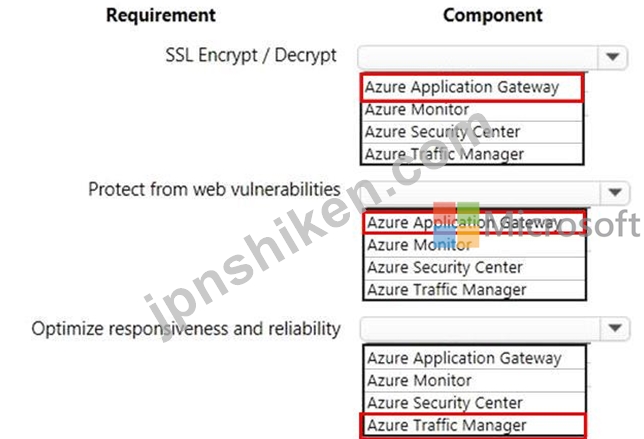
Task: Click the Component column header
Action: (x=492, y=16)
